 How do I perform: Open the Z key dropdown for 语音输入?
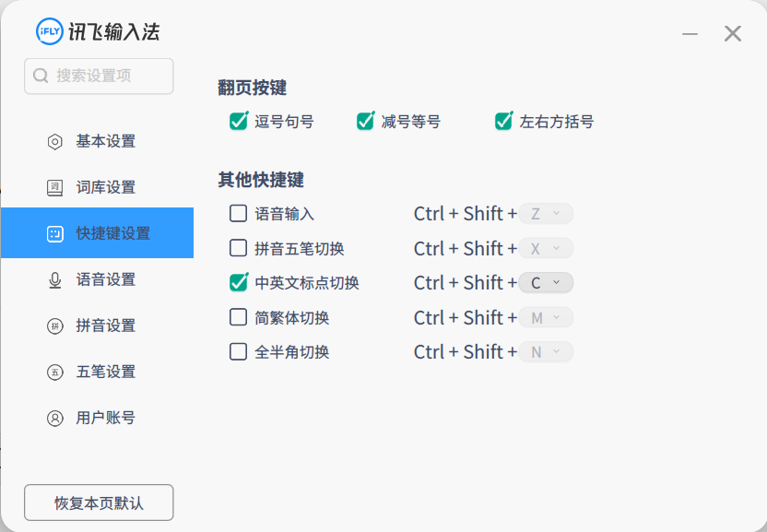[546, 214]
